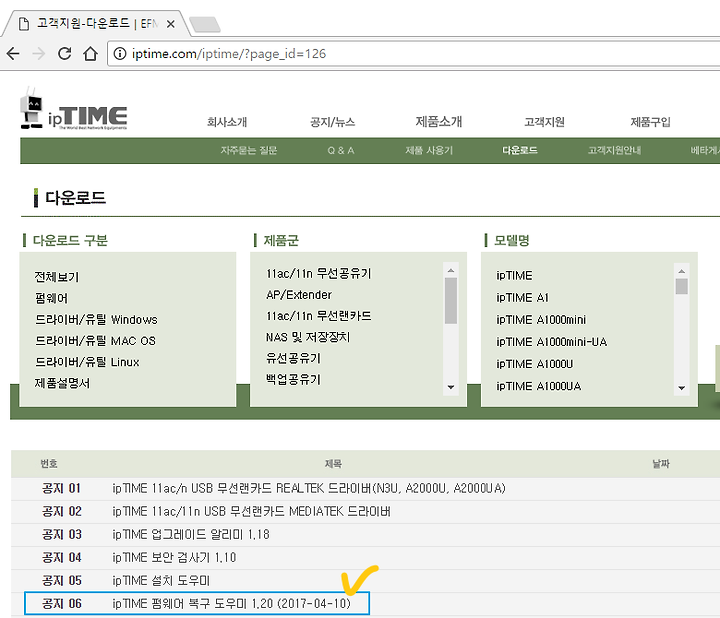Screen dimensions: 720x618
Task: Click the 모델명 list scrollbar thumb
Action: [681, 287]
